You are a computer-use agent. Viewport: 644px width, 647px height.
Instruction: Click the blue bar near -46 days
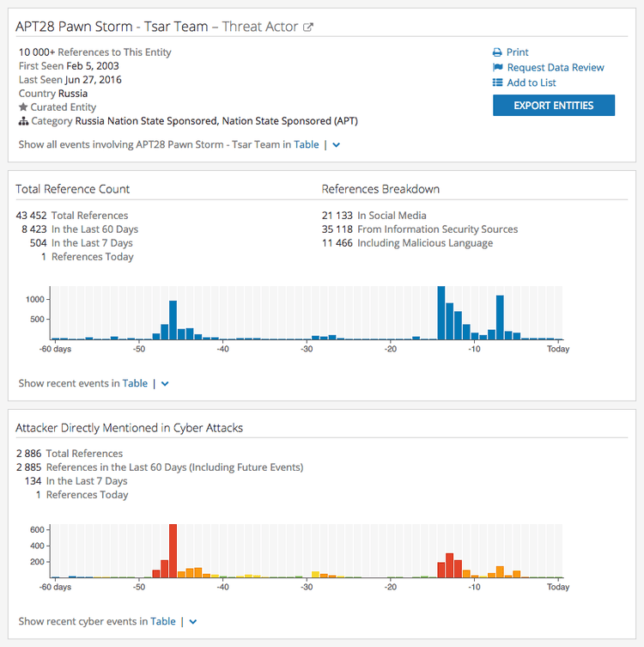coord(173,320)
